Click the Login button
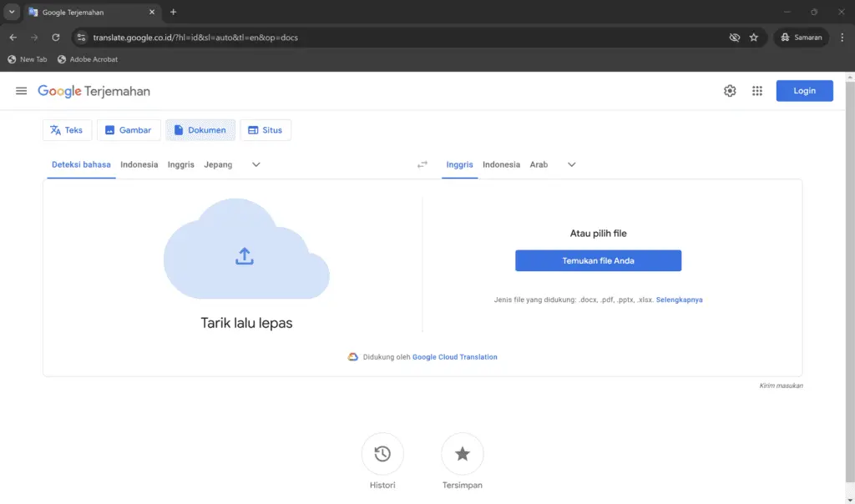Viewport: 855px width, 504px height. tap(804, 91)
